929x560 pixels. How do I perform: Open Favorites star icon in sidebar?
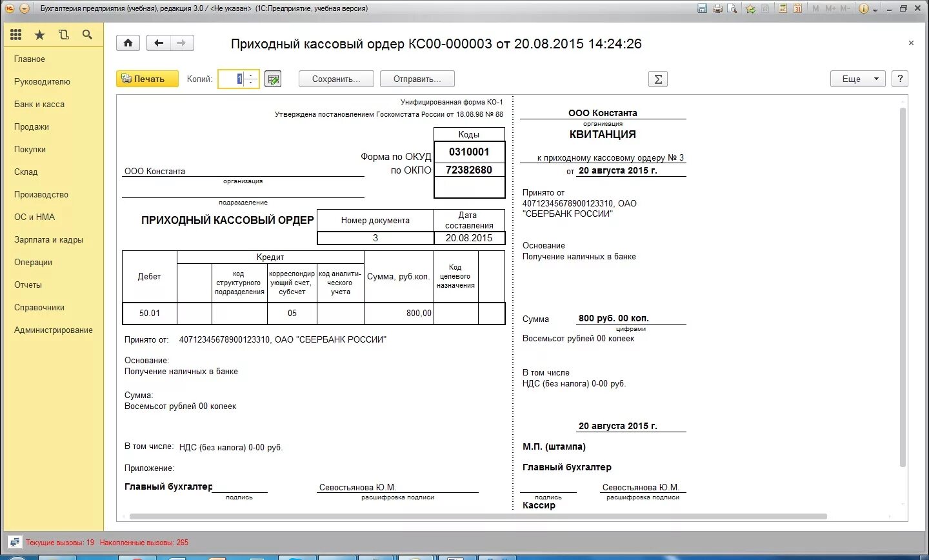click(x=40, y=35)
